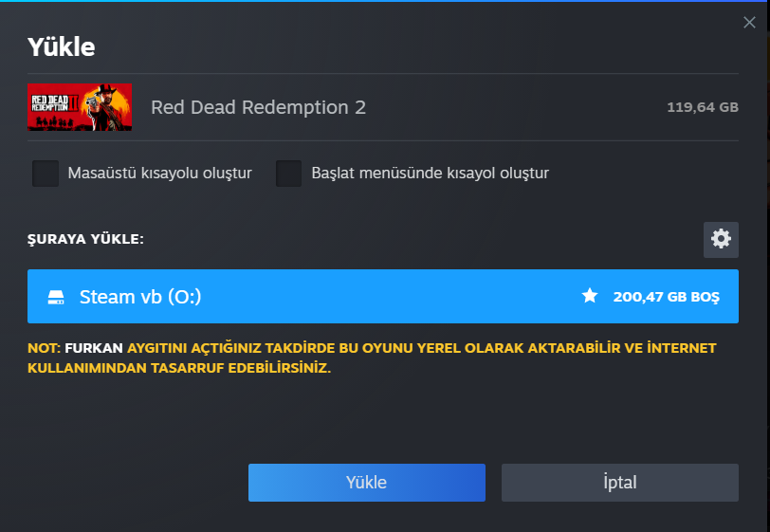
Task: Click the Masaüstü kısayolu oluştur label
Action: tap(159, 173)
